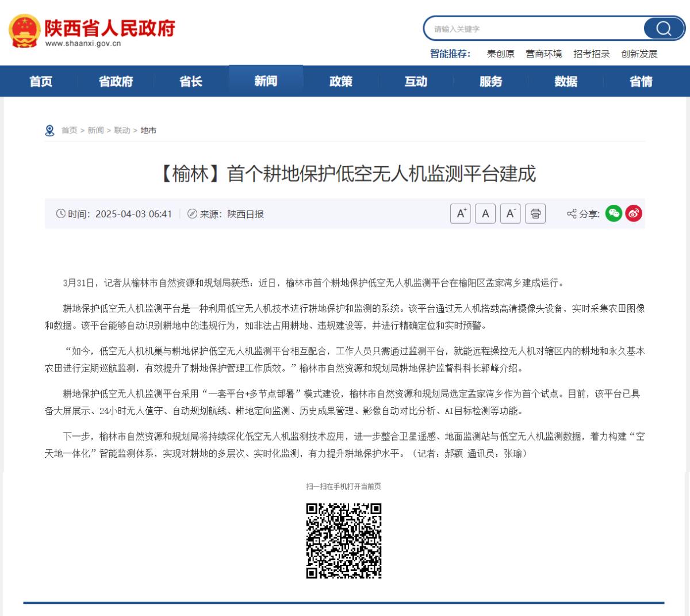This screenshot has height=616, width=690.
Task: Open the 政策 navigation menu
Action: click(x=340, y=81)
